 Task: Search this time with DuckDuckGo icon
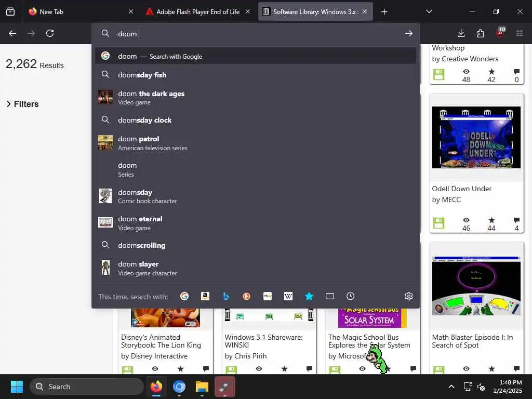[x=247, y=296]
